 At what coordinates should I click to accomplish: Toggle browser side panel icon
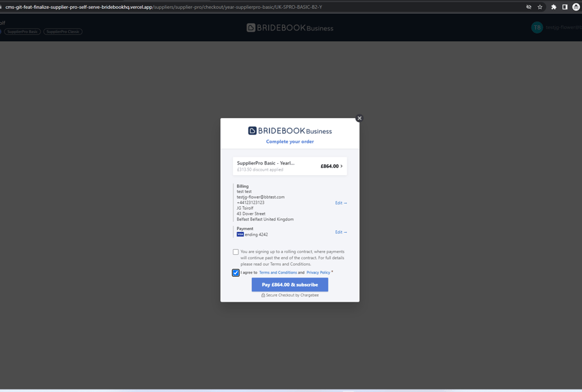coord(564,7)
